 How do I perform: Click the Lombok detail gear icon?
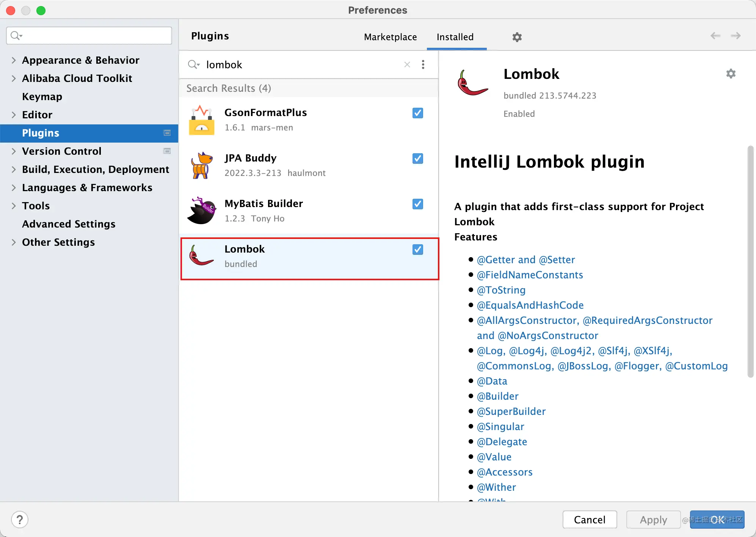pos(731,74)
